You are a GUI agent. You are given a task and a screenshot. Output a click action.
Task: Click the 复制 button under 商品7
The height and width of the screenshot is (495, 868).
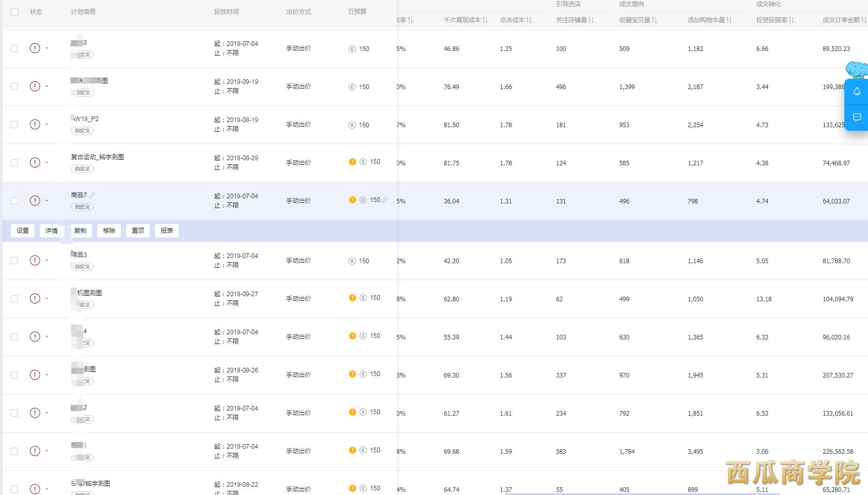click(80, 231)
